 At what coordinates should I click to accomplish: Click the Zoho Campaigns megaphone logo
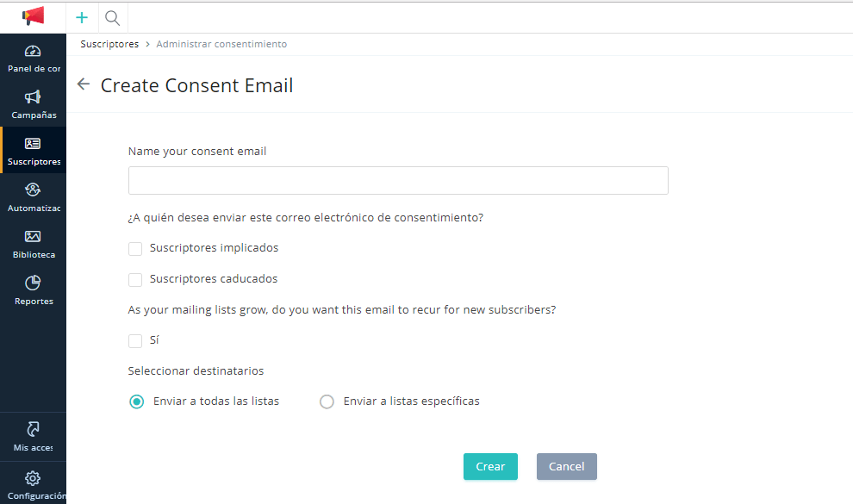(33, 16)
